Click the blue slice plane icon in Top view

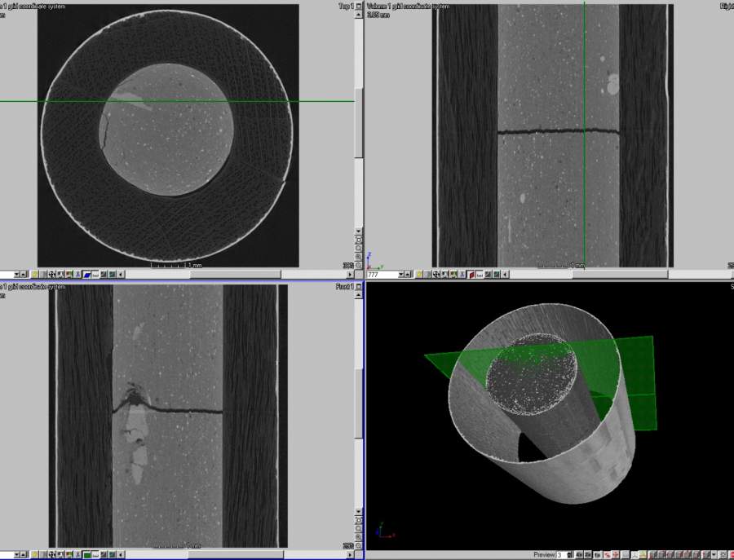click(x=86, y=275)
